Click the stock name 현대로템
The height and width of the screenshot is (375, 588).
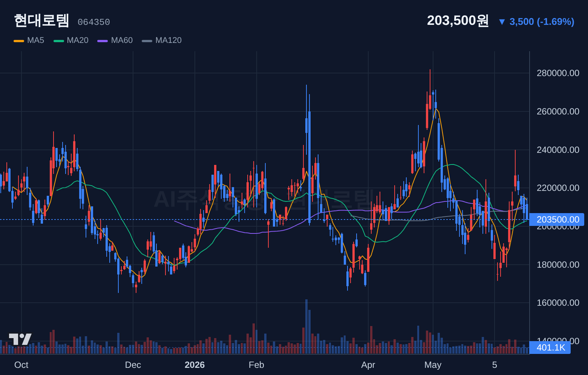(x=41, y=21)
